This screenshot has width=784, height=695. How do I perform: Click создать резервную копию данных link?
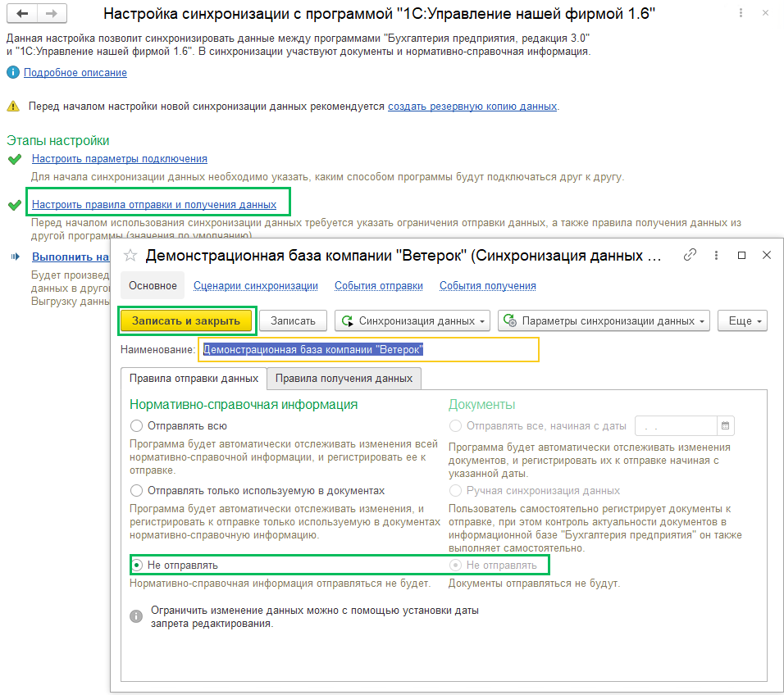472,107
